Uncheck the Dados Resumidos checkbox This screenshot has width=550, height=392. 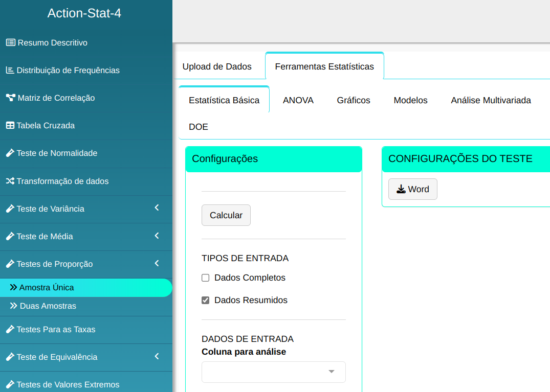(x=206, y=301)
